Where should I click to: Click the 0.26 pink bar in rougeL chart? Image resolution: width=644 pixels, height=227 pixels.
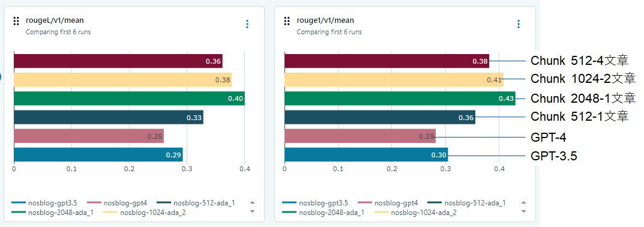(x=89, y=136)
